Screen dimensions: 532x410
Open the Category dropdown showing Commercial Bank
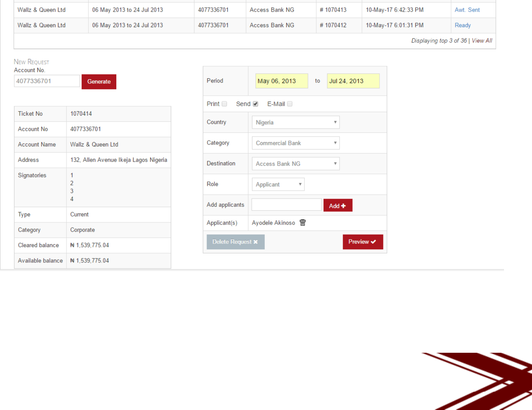pos(296,143)
